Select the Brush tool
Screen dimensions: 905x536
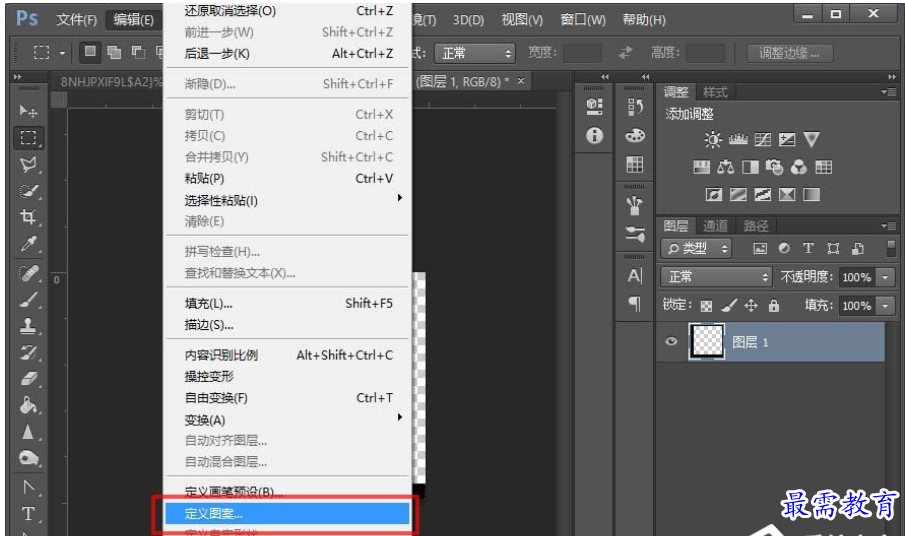tap(28, 299)
